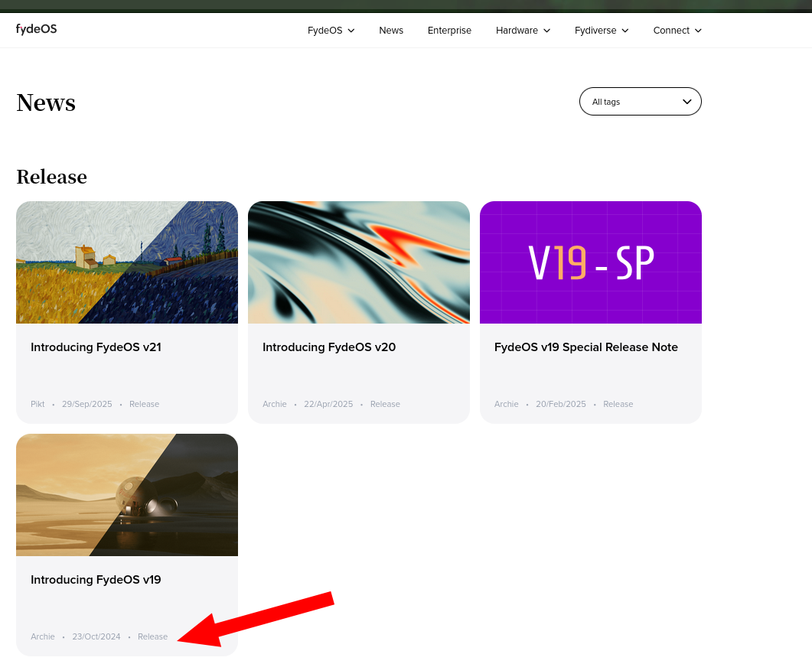Click Archie on Introducing FydeOS v19 card
812x664 pixels.
(x=42, y=636)
